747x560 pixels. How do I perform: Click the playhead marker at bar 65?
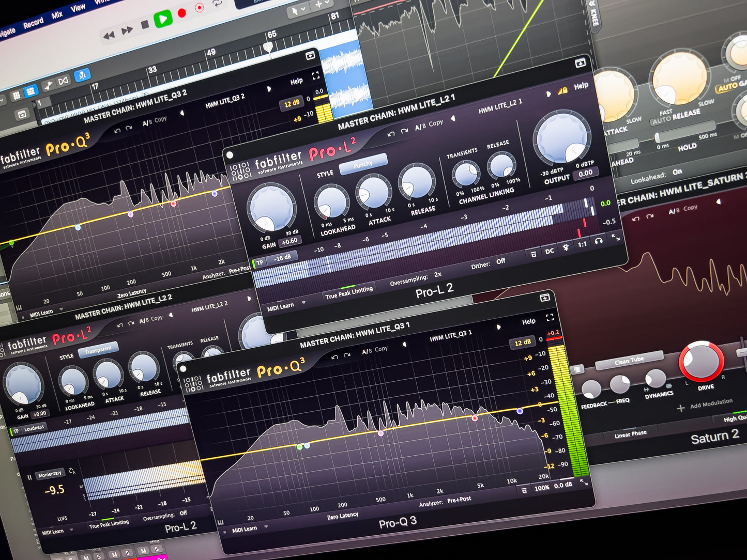click(268, 47)
